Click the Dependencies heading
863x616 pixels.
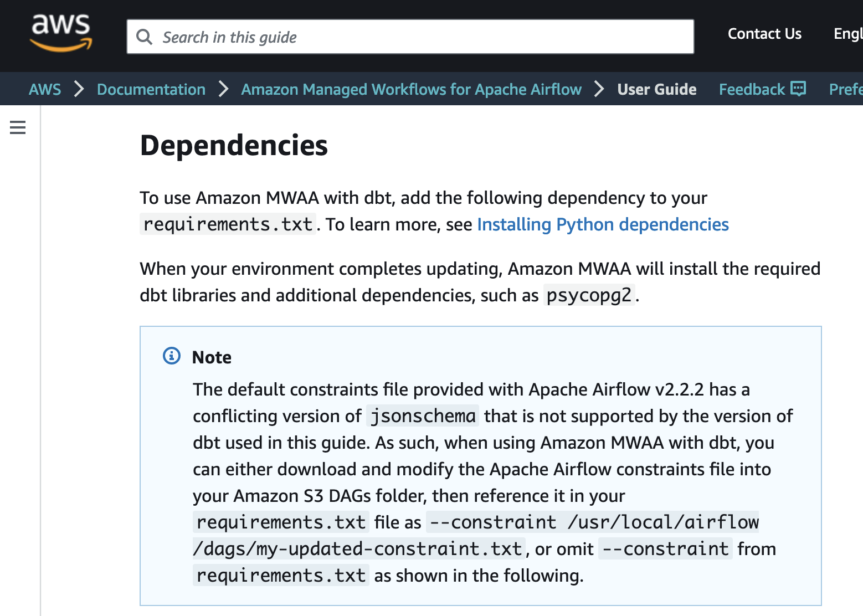pos(234,146)
